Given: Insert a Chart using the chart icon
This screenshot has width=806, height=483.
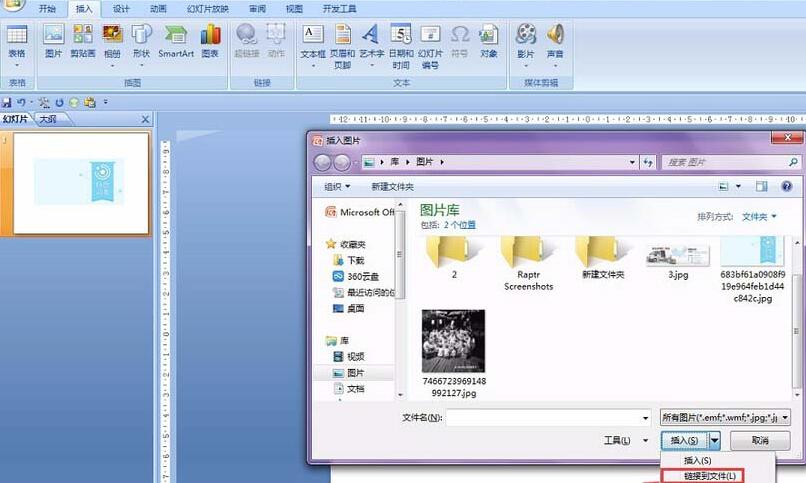Looking at the screenshot, I should coord(210,40).
